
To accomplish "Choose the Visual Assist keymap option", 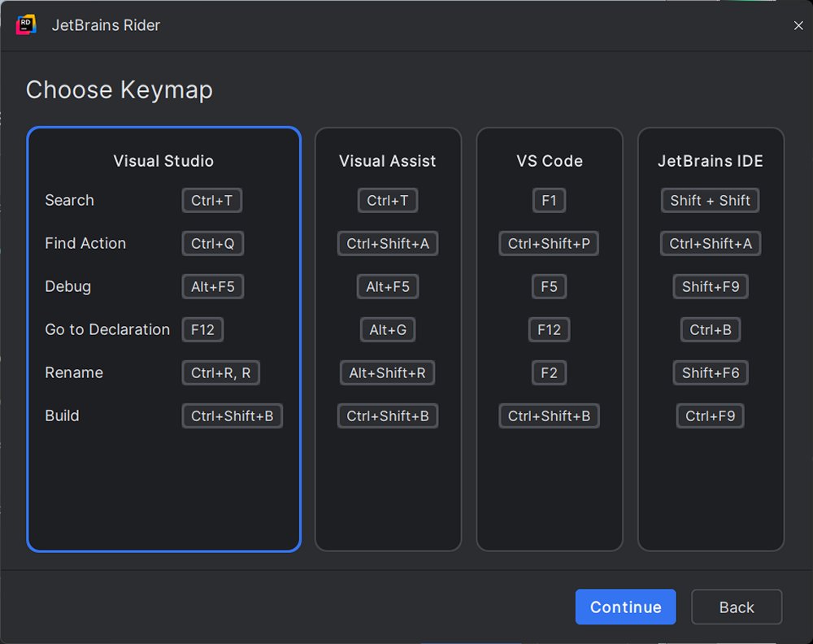I will (x=388, y=161).
